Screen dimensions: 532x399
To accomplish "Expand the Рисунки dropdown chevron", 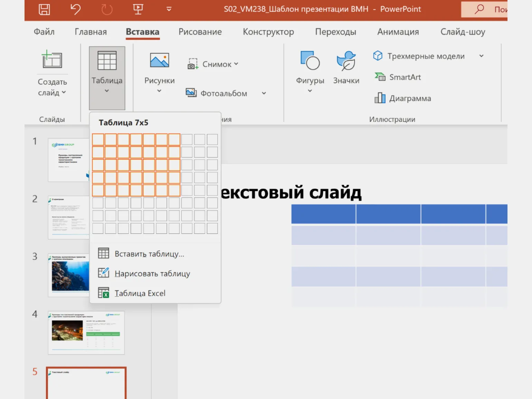I will coord(159,91).
